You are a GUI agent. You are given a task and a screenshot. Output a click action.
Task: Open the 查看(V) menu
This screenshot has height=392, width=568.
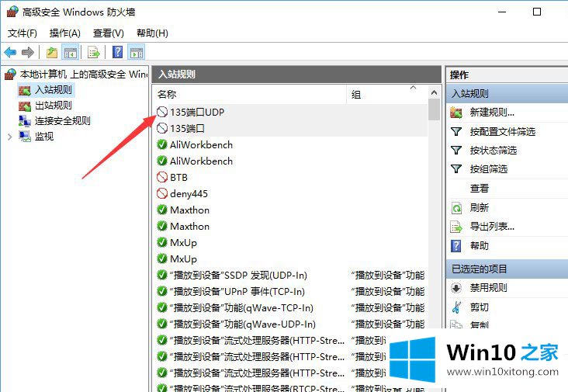coord(108,33)
